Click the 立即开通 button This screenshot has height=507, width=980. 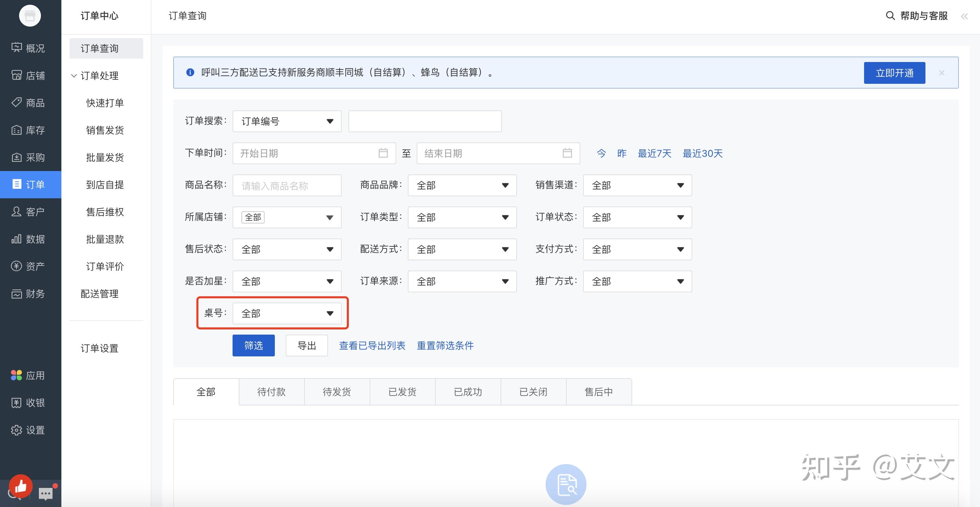pyautogui.click(x=894, y=73)
